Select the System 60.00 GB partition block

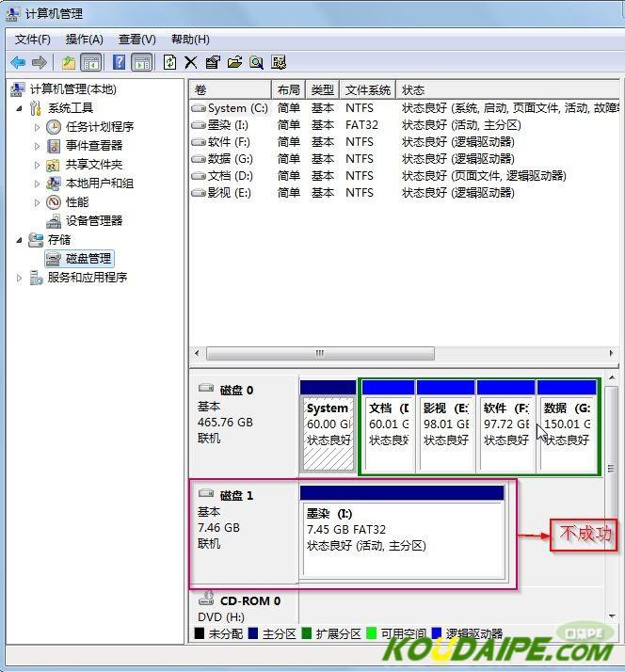pyautogui.click(x=328, y=426)
